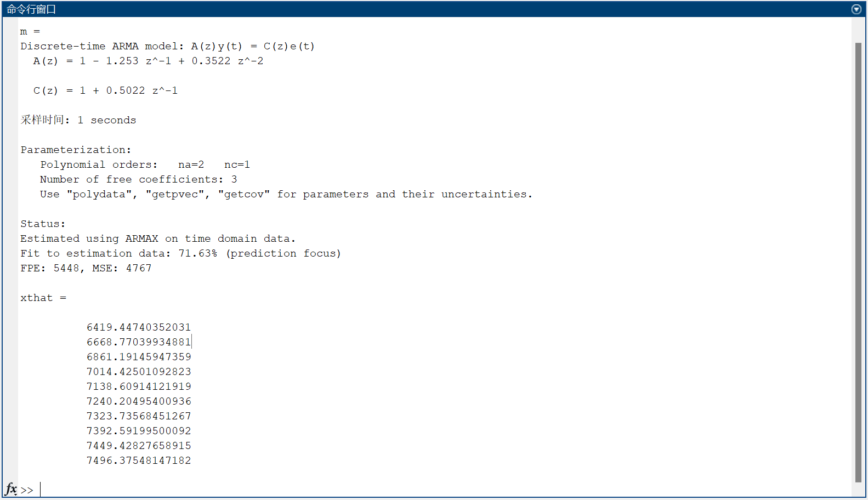
Task: Click the Polynomial orders line
Action: 145,164
